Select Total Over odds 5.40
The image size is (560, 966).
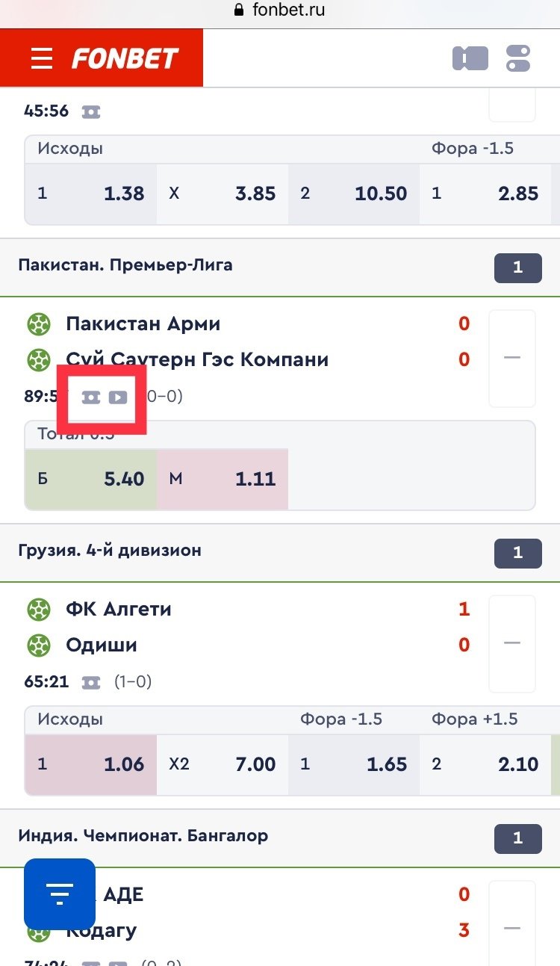(91, 479)
